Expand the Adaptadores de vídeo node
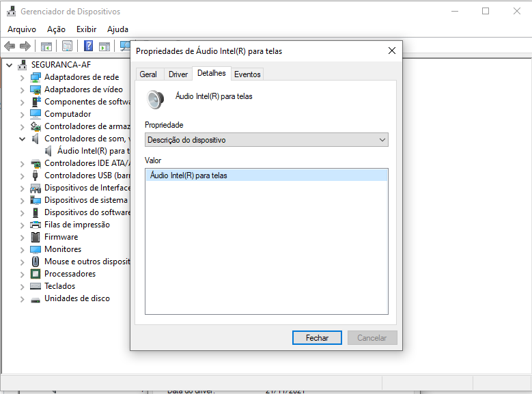532x394 pixels. 22,90
